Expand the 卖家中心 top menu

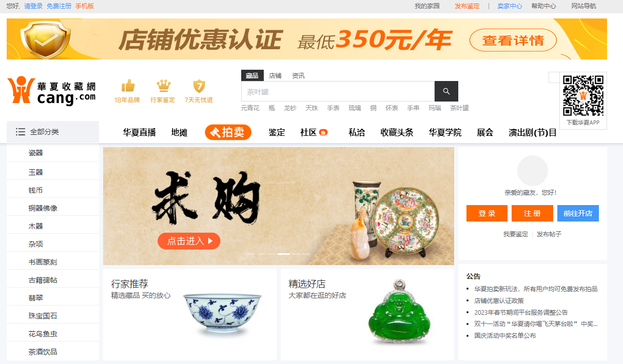click(510, 6)
